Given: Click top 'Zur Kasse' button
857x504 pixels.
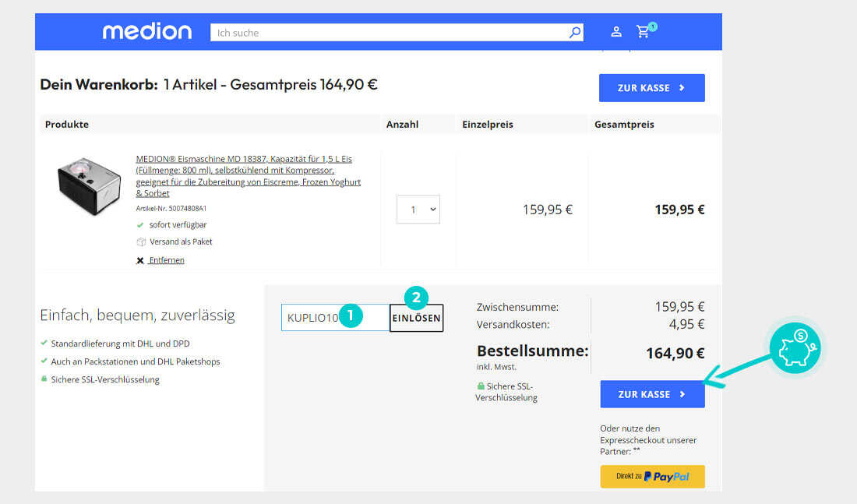Looking at the screenshot, I should [651, 88].
